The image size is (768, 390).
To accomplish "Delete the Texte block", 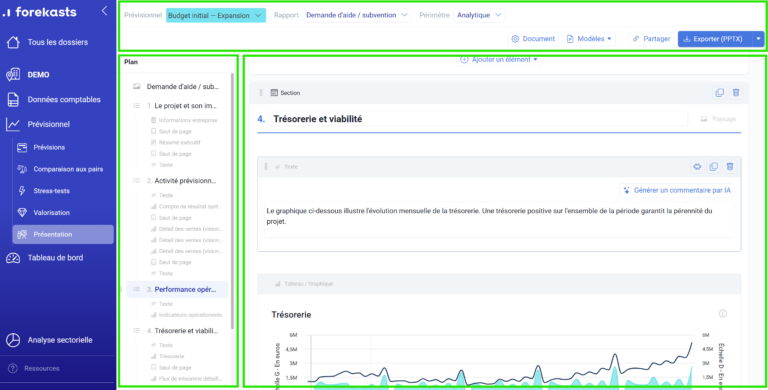I will pos(730,167).
